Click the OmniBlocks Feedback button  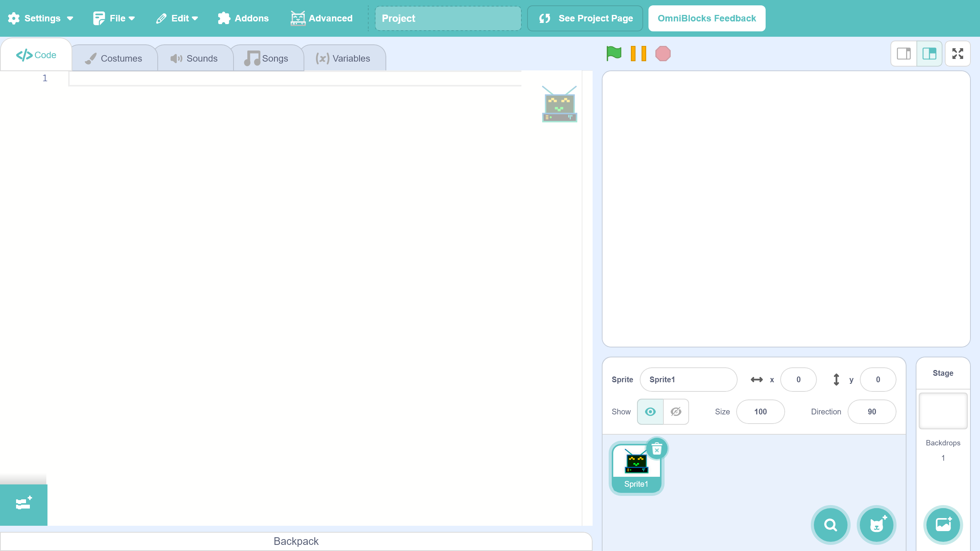pos(707,18)
